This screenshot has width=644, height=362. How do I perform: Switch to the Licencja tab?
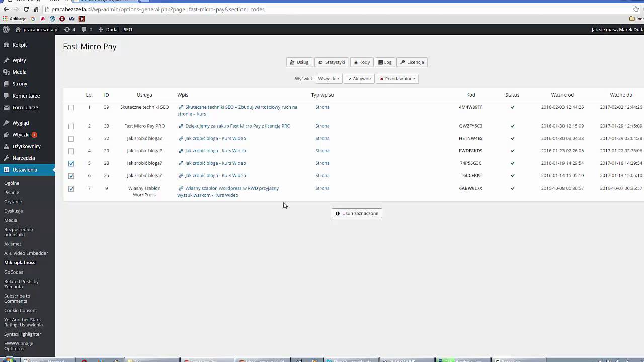click(x=412, y=62)
